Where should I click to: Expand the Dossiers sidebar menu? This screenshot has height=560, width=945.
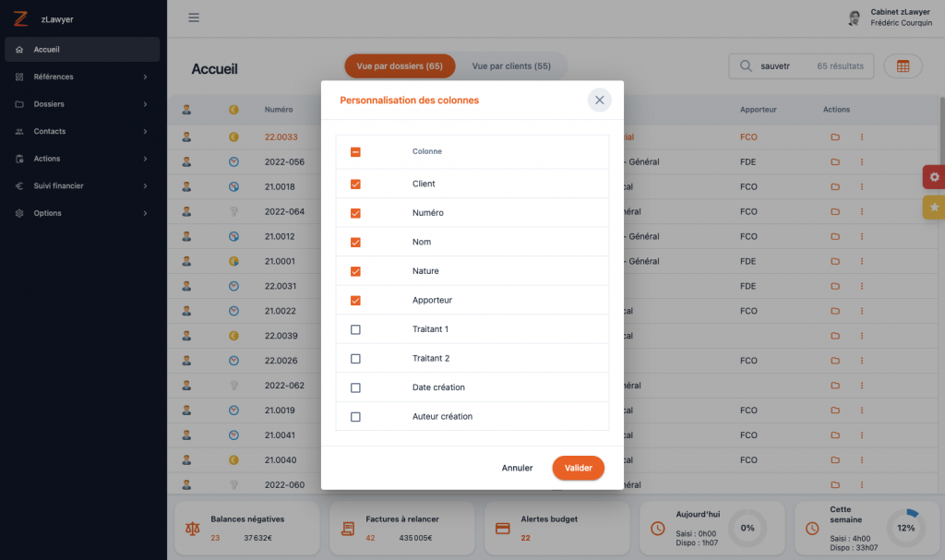(81, 104)
